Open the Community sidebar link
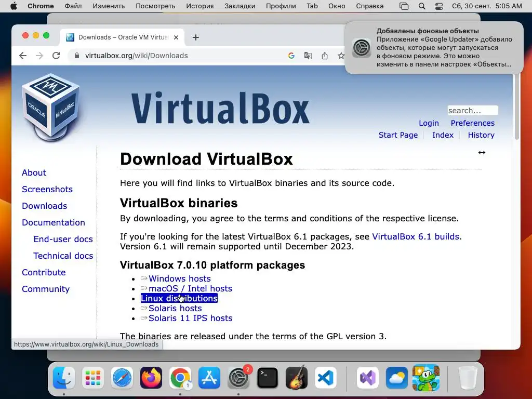Image resolution: width=532 pixels, height=399 pixels. click(x=46, y=289)
